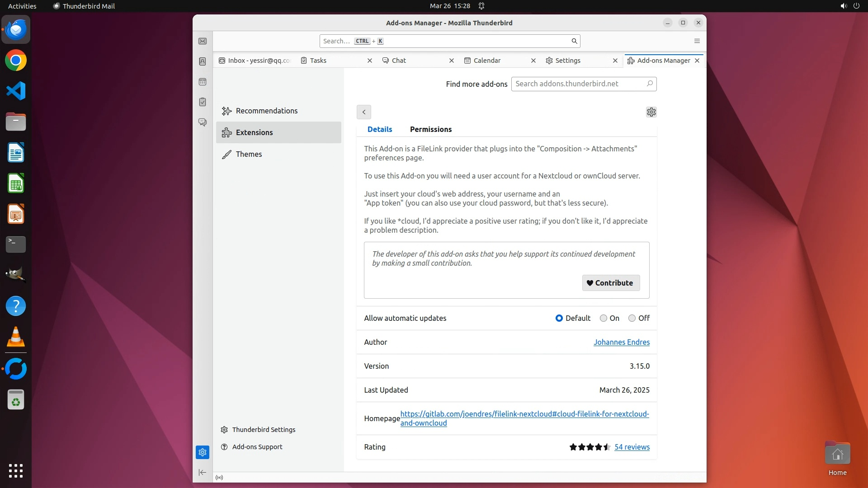Open Chat space icon in the left toolbar
868x488 pixels.
(203, 122)
